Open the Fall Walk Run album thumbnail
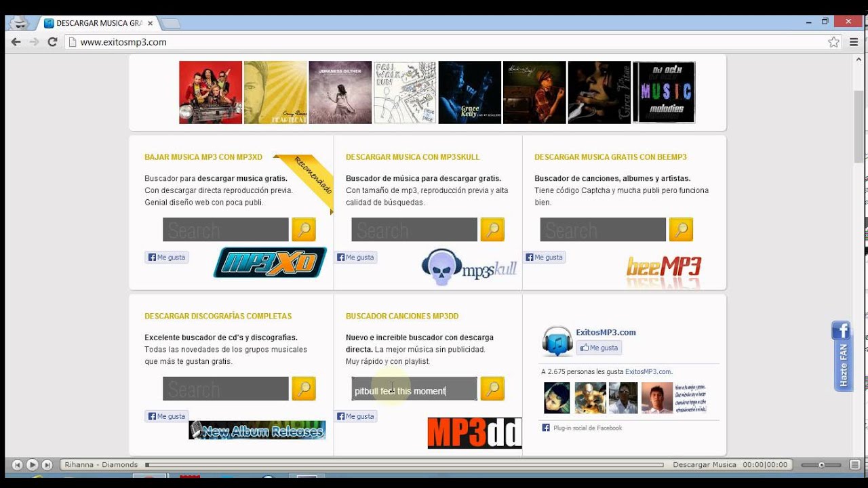Viewport: 868px width, 488px height. pyautogui.click(x=405, y=92)
